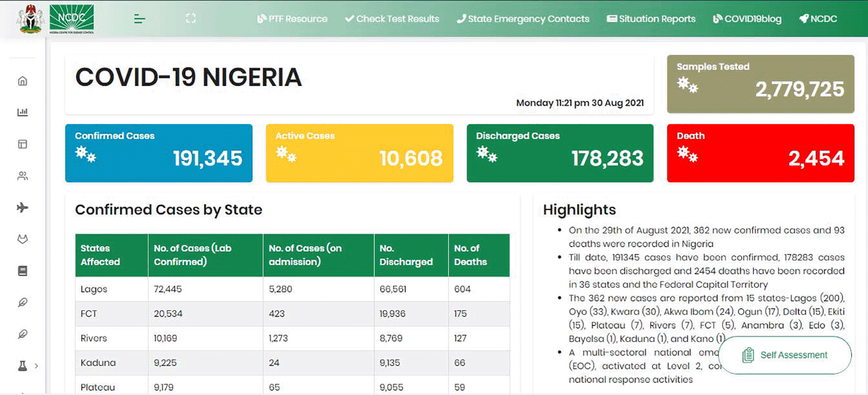Click the virus icon on Confirmed Cases card
868x395 pixels.
point(86,154)
